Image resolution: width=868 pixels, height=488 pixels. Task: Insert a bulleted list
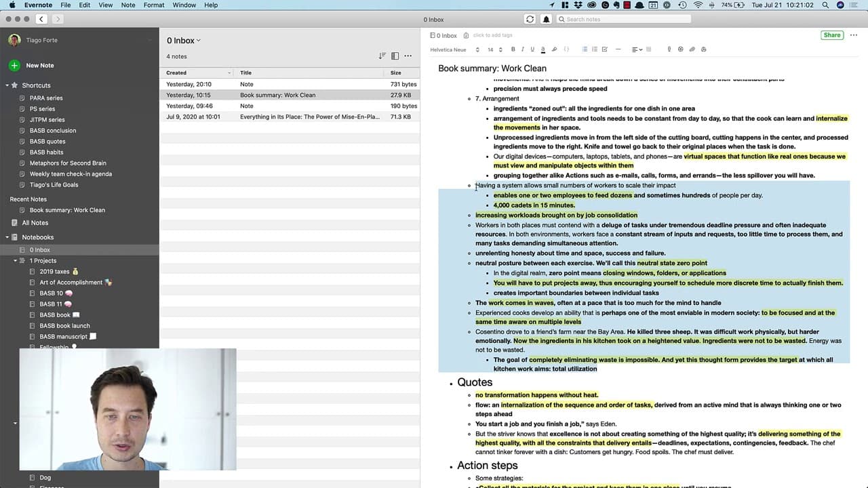point(585,49)
